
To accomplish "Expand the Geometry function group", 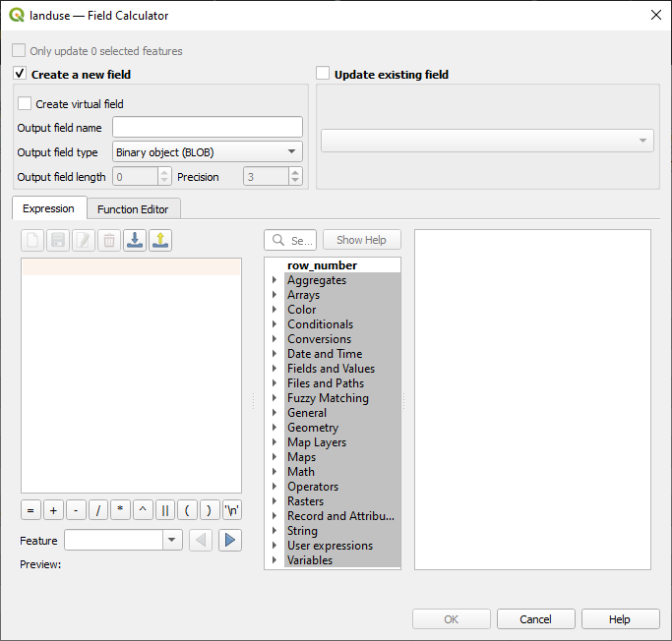I will coord(275,428).
